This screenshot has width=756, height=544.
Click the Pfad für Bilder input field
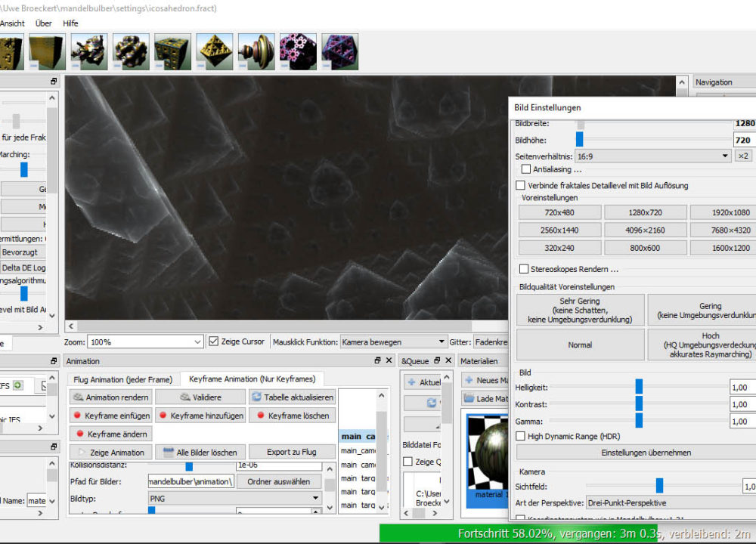[x=191, y=481]
